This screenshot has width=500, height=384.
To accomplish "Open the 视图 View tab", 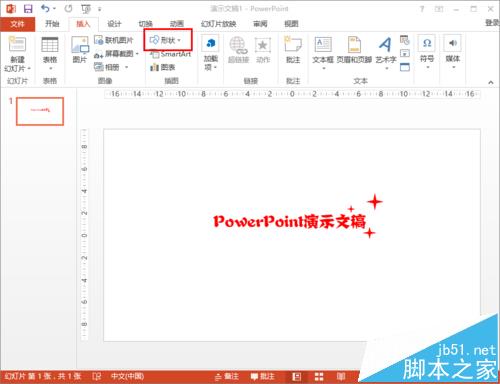I will [291, 24].
